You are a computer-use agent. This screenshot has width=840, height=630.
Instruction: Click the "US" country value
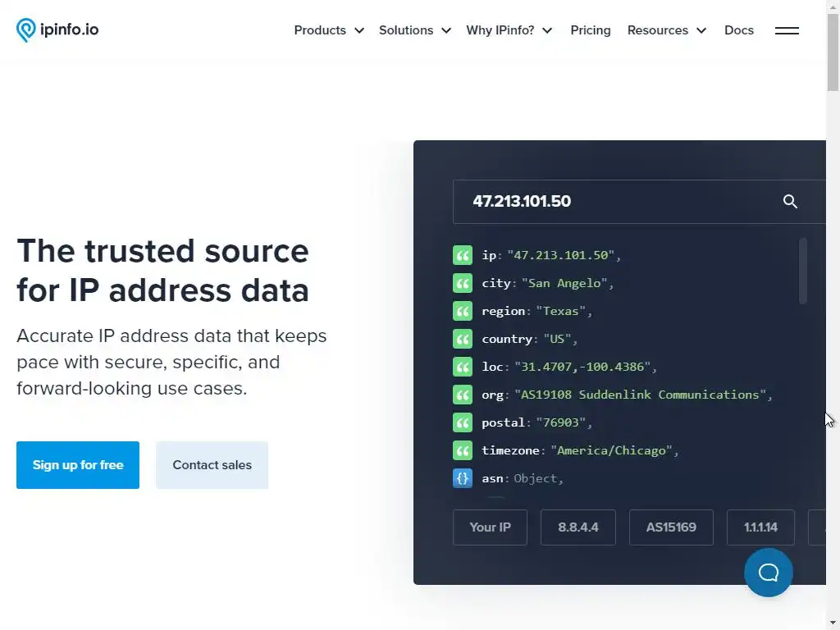point(557,339)
